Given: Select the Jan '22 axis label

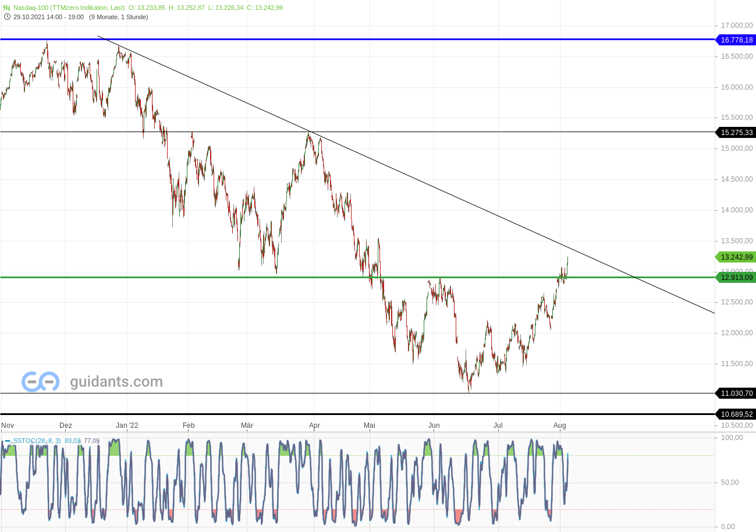Looking at the screenshot, I should (x=126, y=425).
